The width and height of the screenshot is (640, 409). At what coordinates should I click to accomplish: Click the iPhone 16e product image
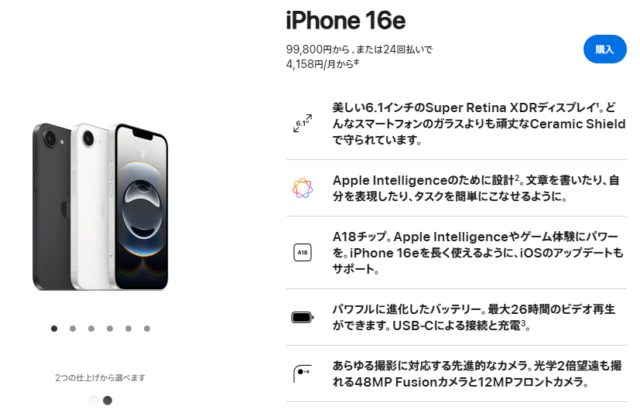point(100,207)
